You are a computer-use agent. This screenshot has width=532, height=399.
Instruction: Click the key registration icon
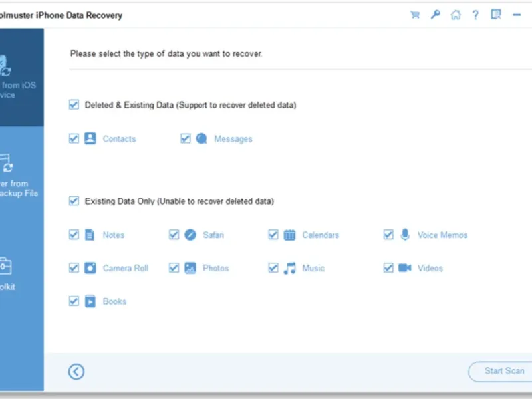(x=436, y=15)
